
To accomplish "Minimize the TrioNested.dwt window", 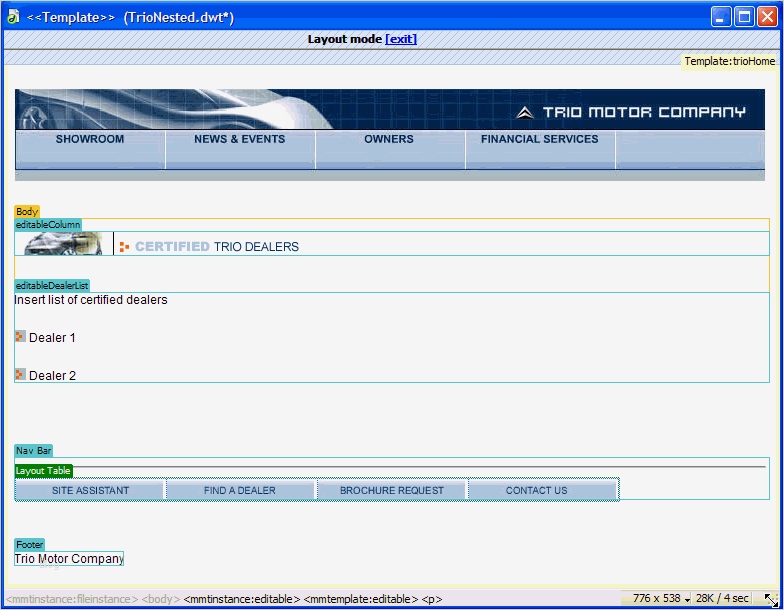I will coord(720,17).
